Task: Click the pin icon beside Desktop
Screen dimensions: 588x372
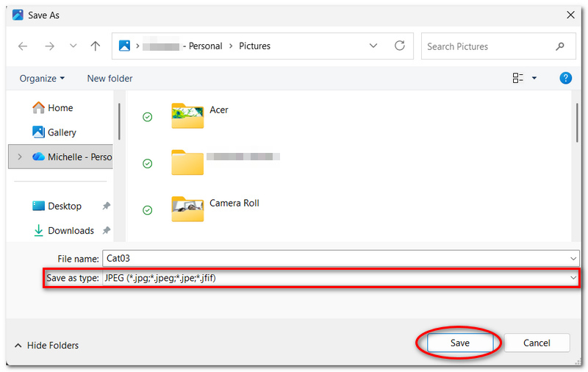Action: pyautogui.click(x=107, y=206)
